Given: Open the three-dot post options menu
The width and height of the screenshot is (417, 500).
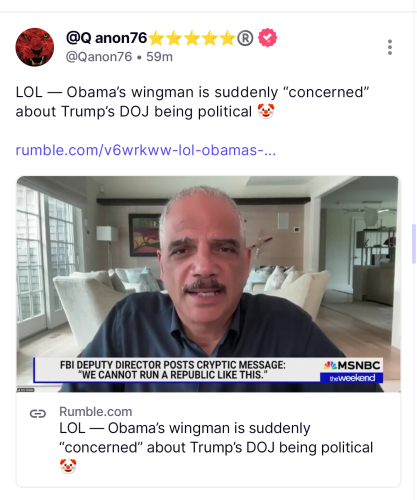Looking at the screenshot, I should [390, 47].
